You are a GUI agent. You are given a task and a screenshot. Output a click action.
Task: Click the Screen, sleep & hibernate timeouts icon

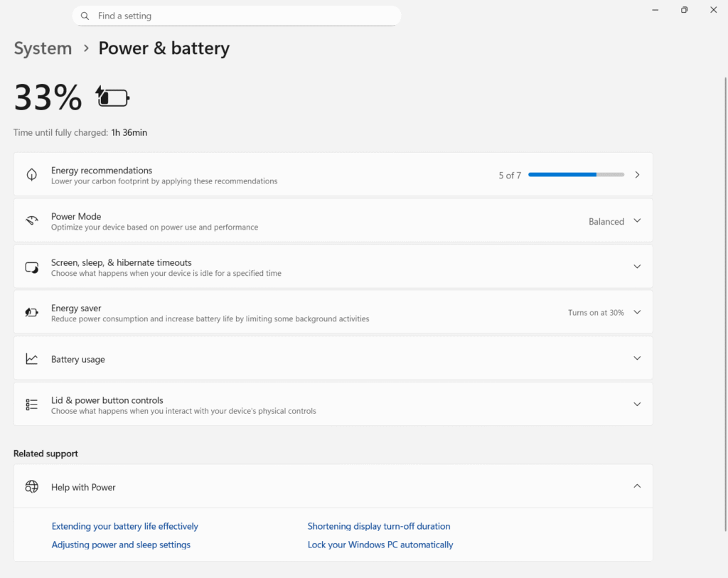point(31,267)
